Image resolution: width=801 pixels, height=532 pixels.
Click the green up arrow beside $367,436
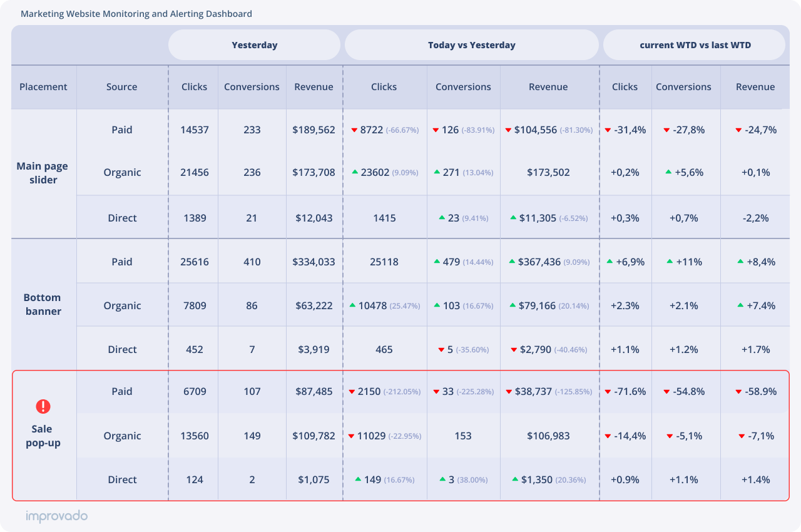coord(513,262)
